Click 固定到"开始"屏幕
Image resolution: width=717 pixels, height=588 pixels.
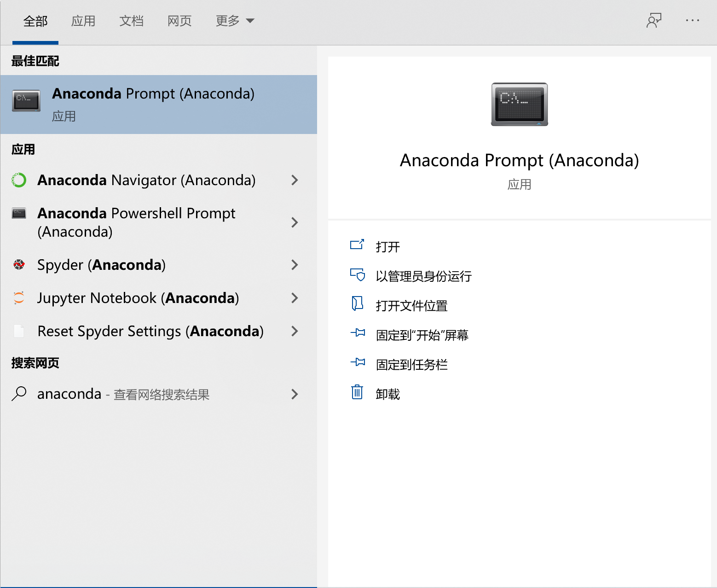[422, 335]
